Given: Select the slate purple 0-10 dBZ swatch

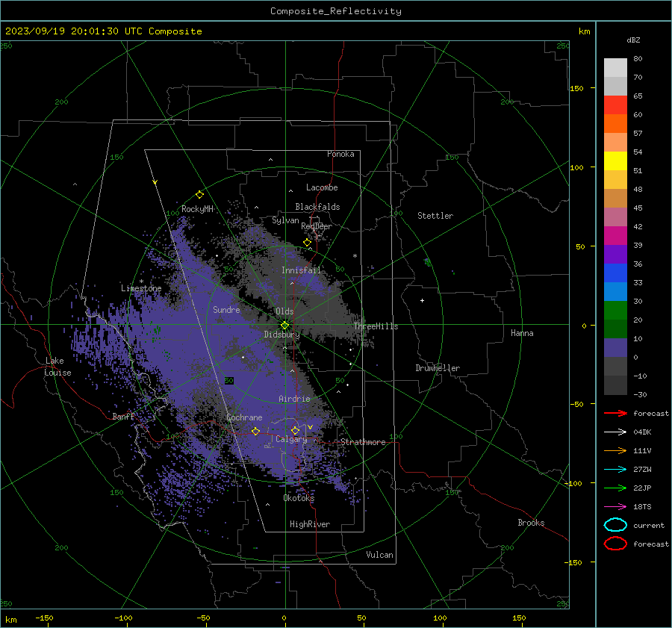Looking at the screenshot, I should [615, 348].
